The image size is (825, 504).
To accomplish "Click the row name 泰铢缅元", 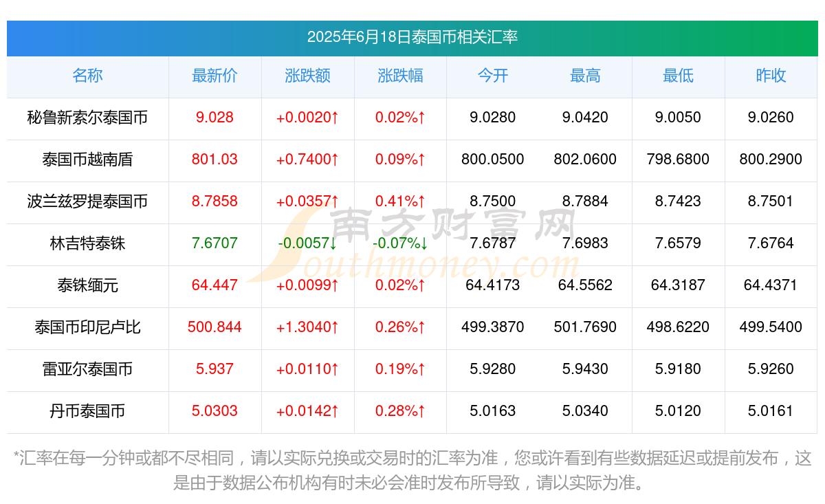I will 87,285.
